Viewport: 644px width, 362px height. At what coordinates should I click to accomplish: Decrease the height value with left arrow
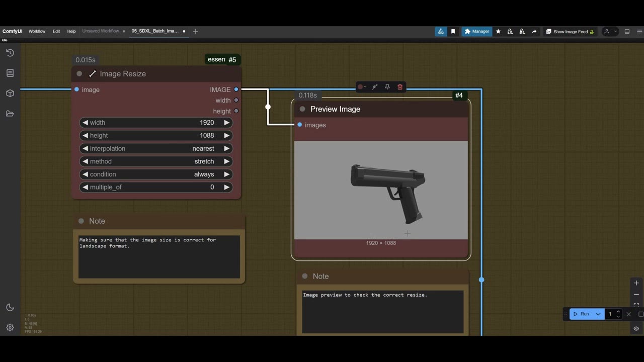pyautogui.click(x=86, y=135)
